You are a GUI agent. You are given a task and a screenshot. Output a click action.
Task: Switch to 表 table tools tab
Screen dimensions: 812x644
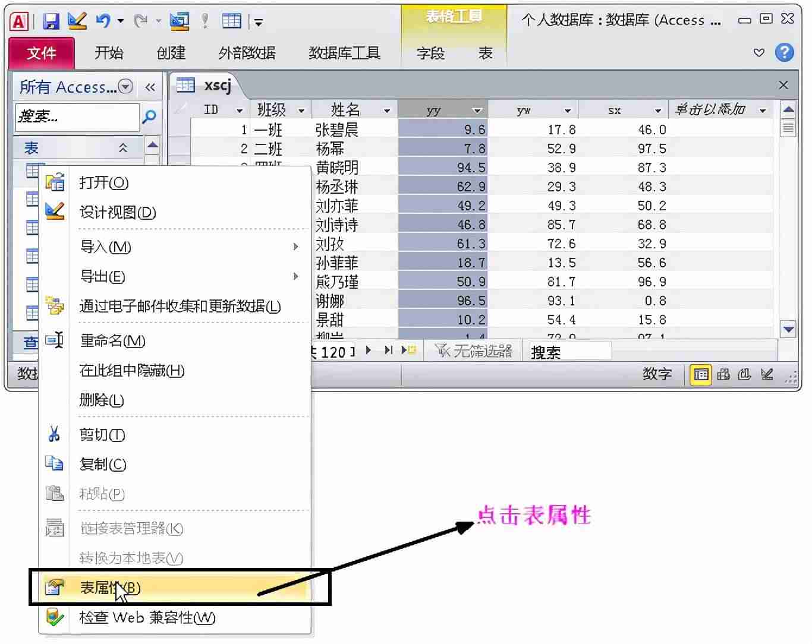click(486, 53)
